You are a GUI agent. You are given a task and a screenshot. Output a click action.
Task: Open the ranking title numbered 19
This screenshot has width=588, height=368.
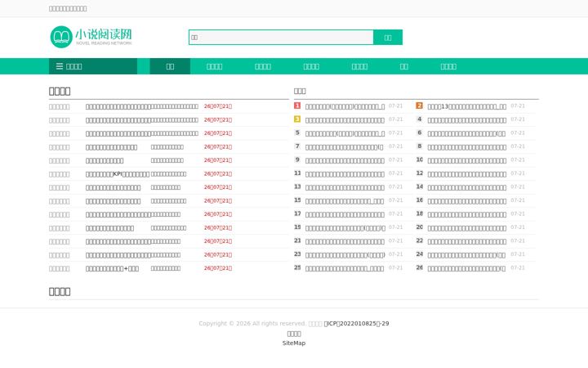pos(345,228)
